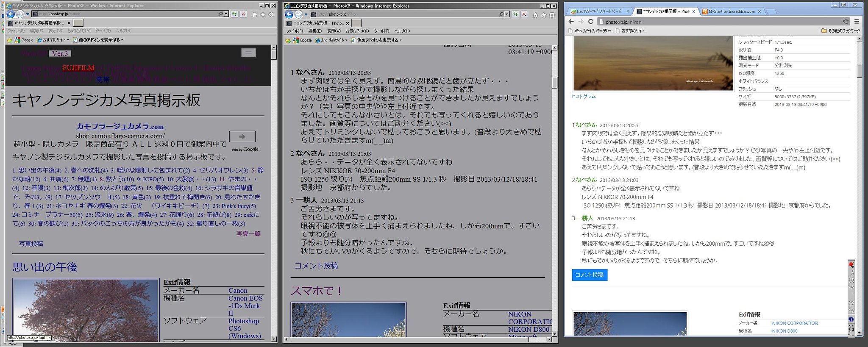
Task: Open 表示(V) menu in Nikon IE window
Action: pyautogui.click(x=334, y=31)
